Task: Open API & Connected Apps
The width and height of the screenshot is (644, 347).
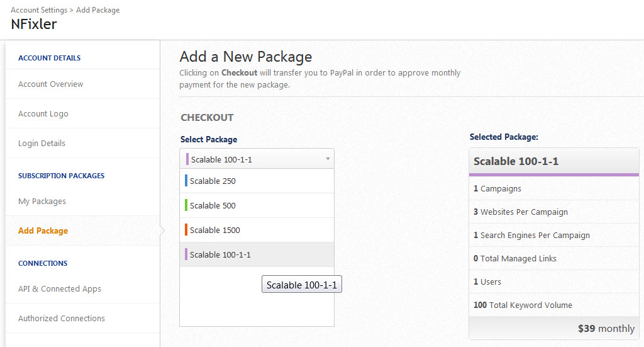Action: pos(59,289)
